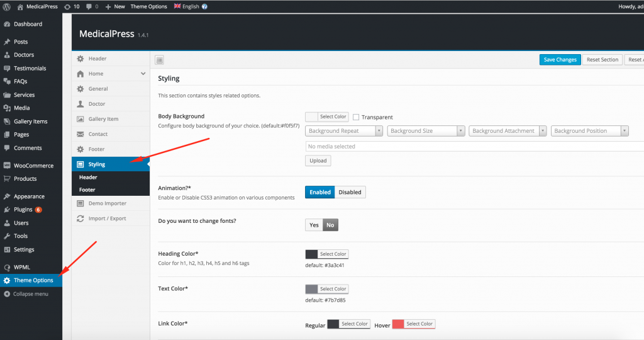
Task: Click the Upload button
Action: [318, 161]
